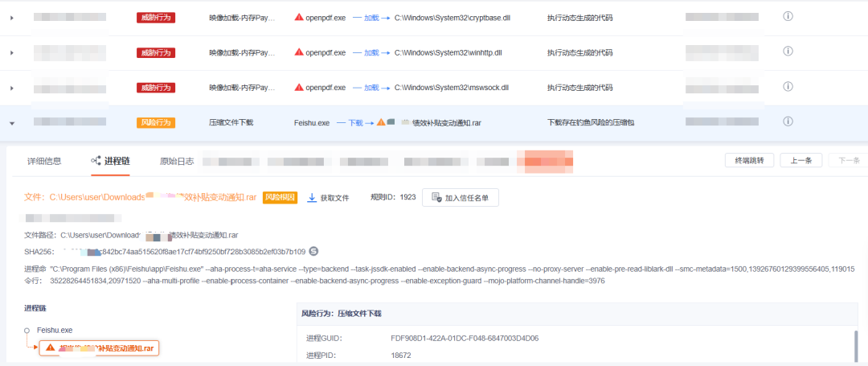Click the Feishu.exe command line text
The width and height of the screenshot is (868, 366).
click(x=452, y=274)
